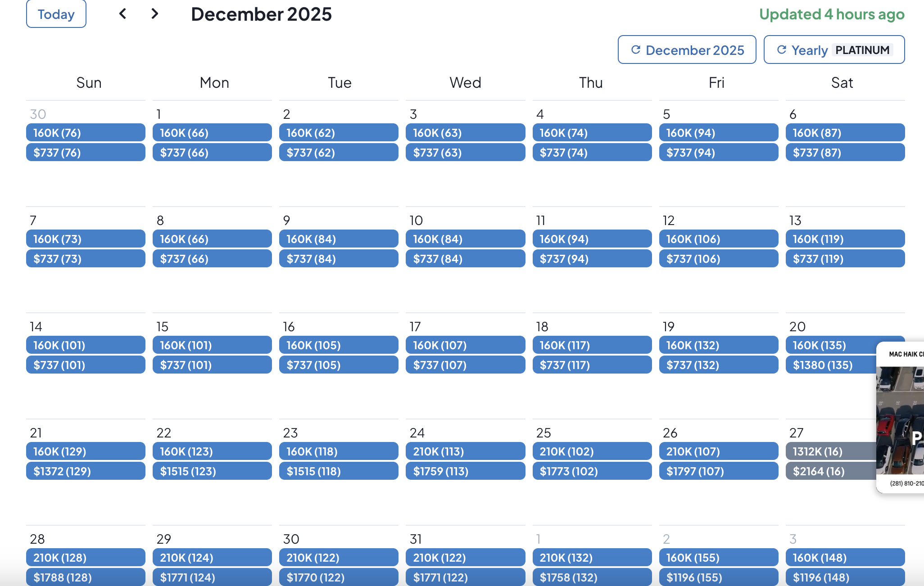
Task: Open the $737 (66) fare on December 1
Action: (212, 153)
